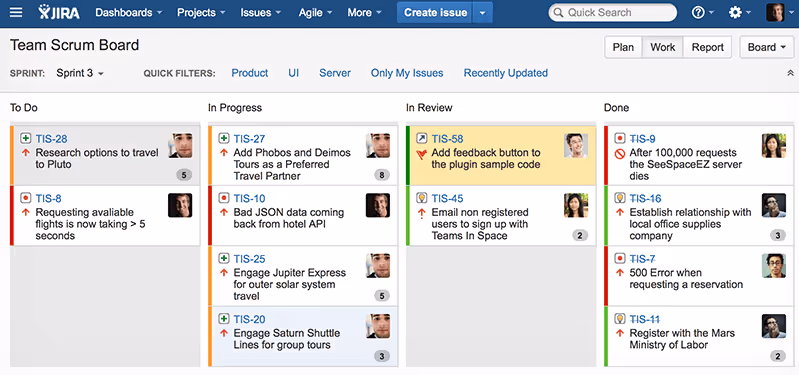The width and height of the screenshot is (799, 375).
Task: Click the sub-task arrow icon on TIS-58
Action: pyautogui.click(x=421, y=138)
